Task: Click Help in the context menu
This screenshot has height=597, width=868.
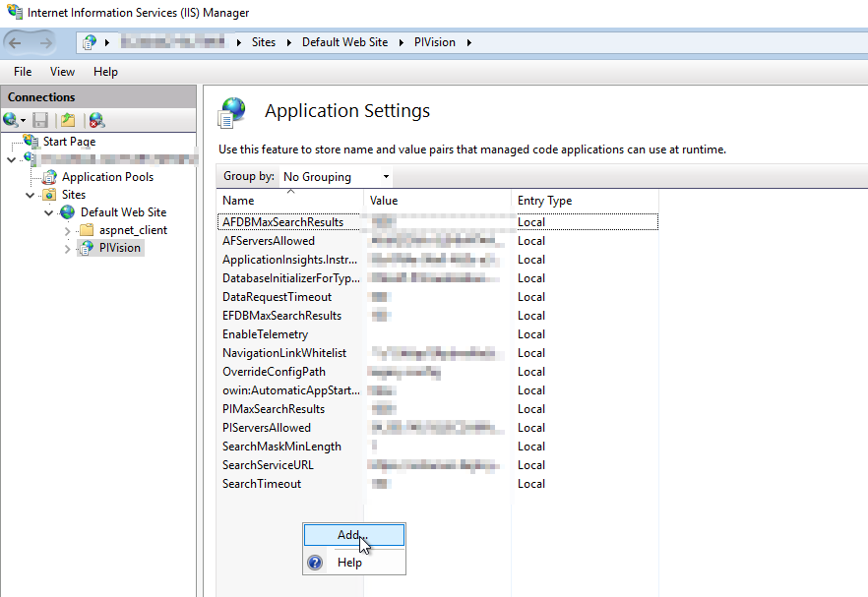Action: [x=347, y=562]
